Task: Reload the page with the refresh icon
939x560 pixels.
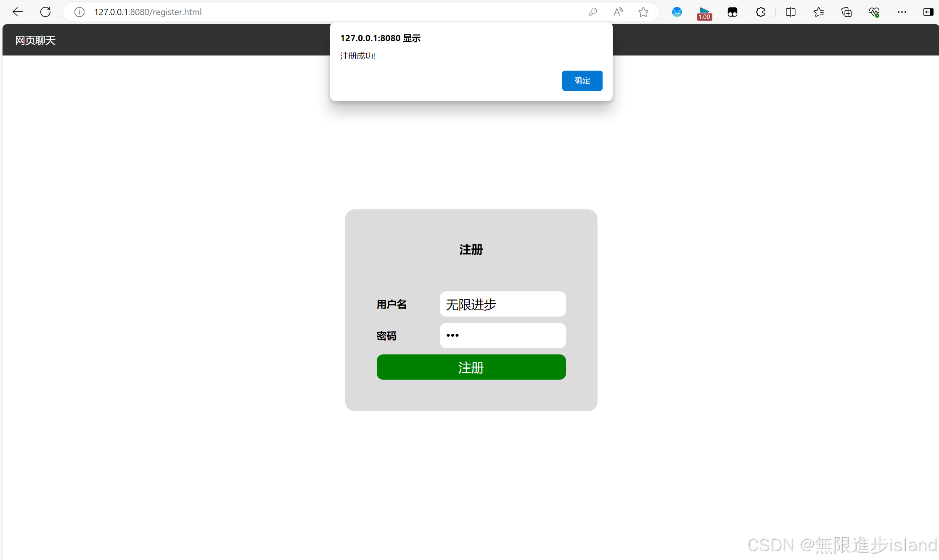Action: [x=45, y=12]
